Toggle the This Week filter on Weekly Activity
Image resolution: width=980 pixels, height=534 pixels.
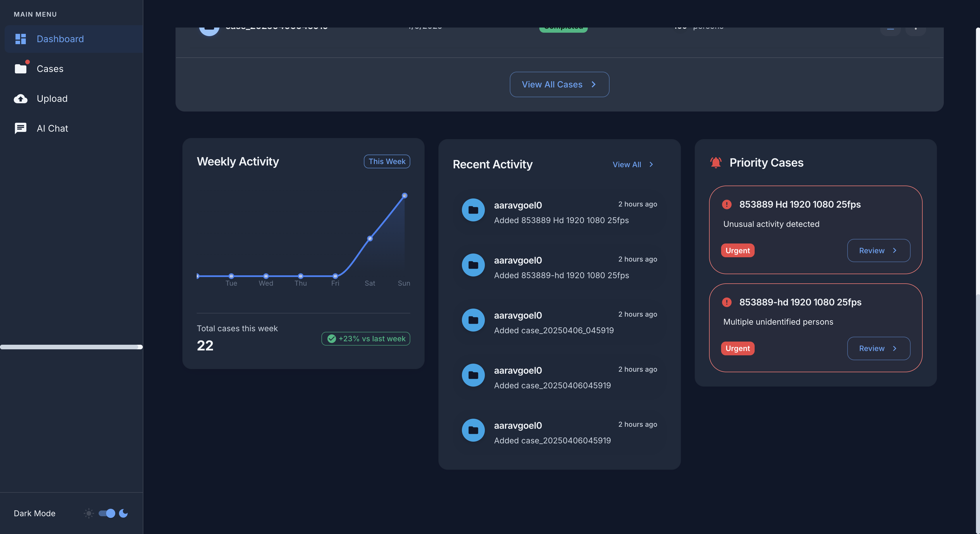pos(386,161)
